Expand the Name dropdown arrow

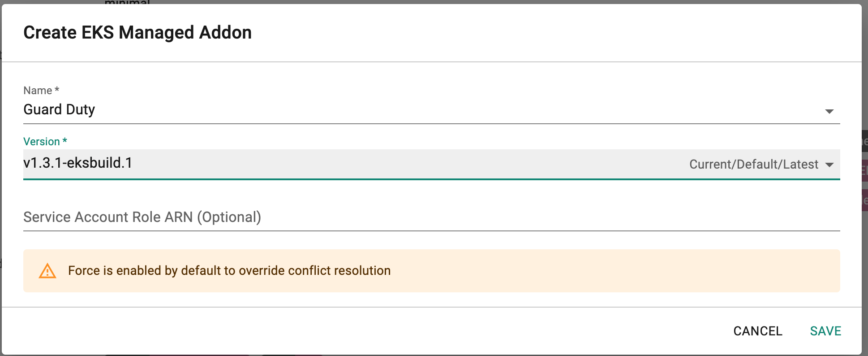(829, 111)
